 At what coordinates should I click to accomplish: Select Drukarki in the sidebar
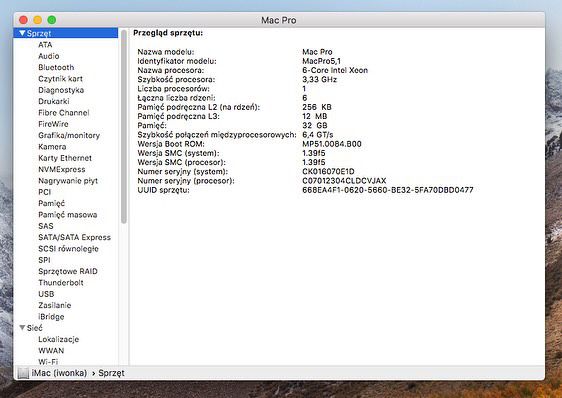54,101
